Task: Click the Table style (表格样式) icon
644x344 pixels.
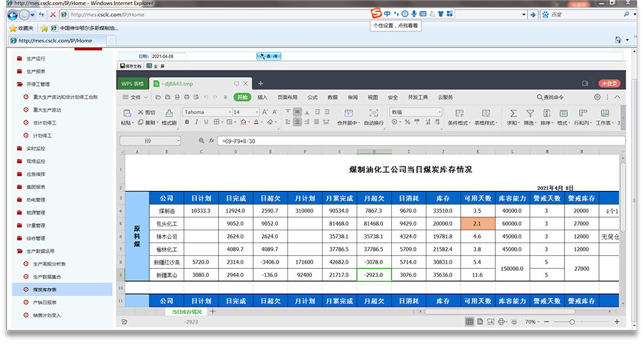Action: (486, 113)
